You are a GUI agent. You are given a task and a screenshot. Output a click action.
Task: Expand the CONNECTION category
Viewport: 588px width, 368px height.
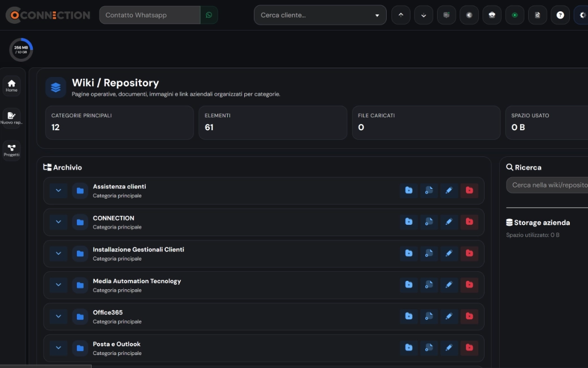[58, 222]
